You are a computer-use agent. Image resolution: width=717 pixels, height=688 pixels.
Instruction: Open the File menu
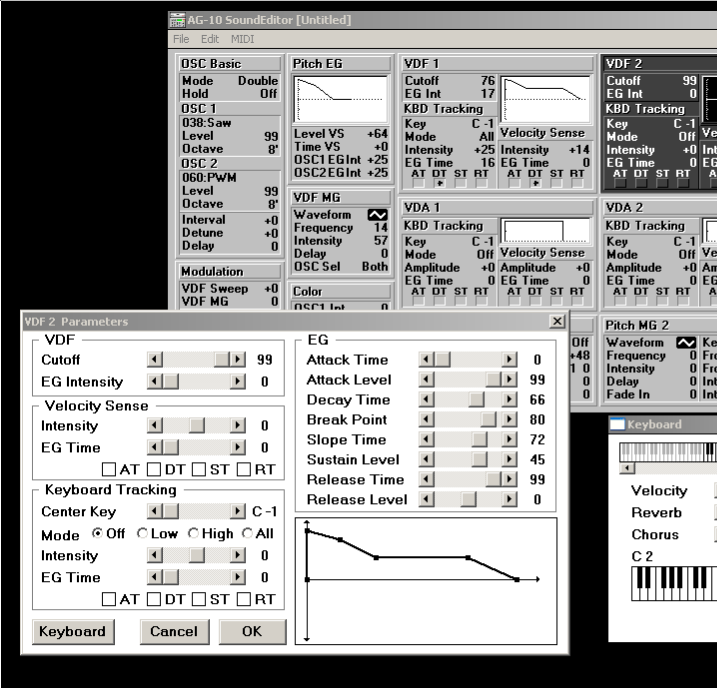pos(181,39)
